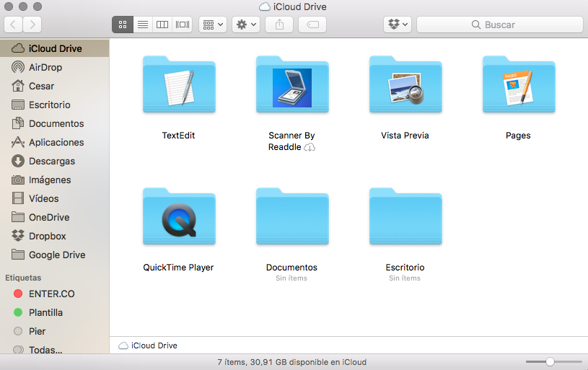Adjust the icon size slider
The width and height of the screenshot is (588, 370).
[550, 362]
